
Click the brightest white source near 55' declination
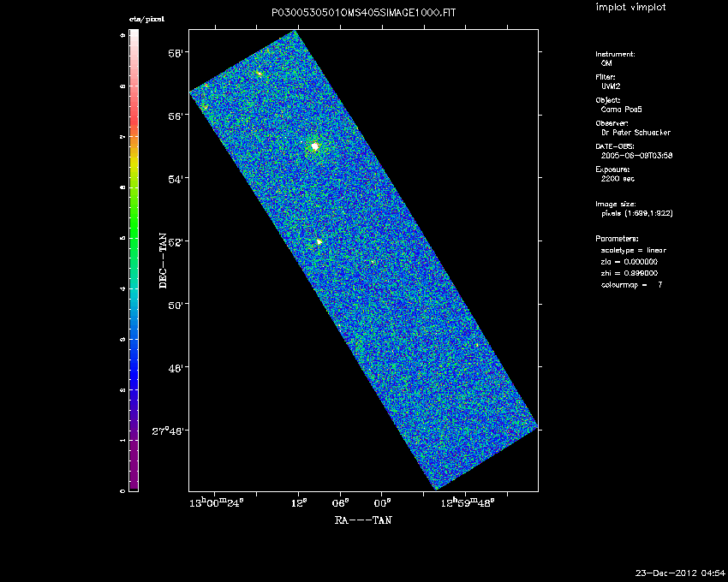tap(315, 146)
